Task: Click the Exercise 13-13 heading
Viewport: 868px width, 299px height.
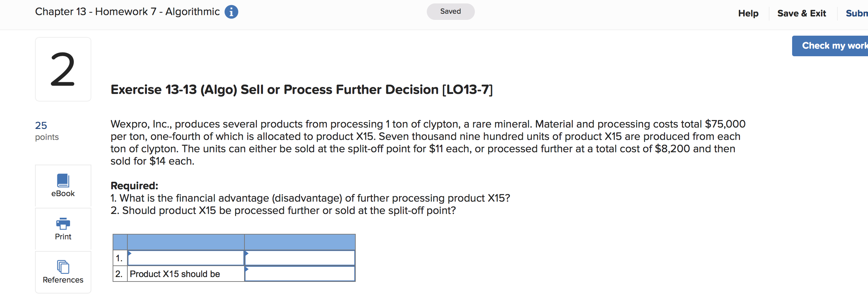Action: pos(301,89)
